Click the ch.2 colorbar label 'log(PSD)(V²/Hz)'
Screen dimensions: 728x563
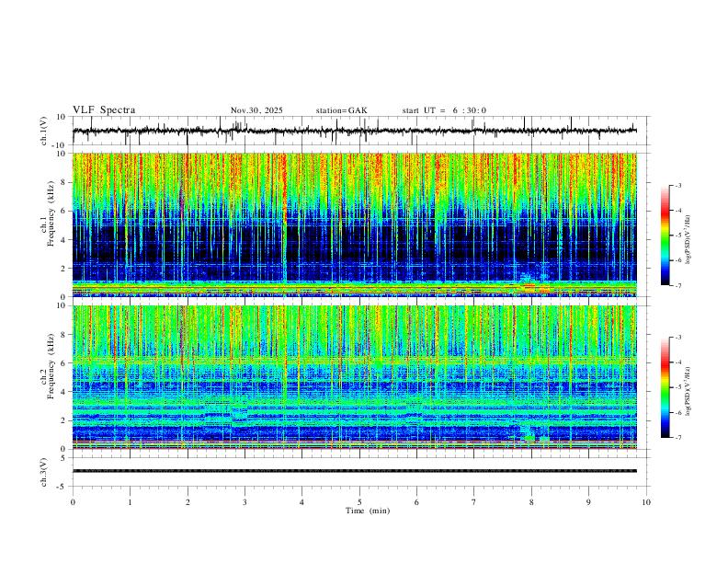click(x=688, y=392)
